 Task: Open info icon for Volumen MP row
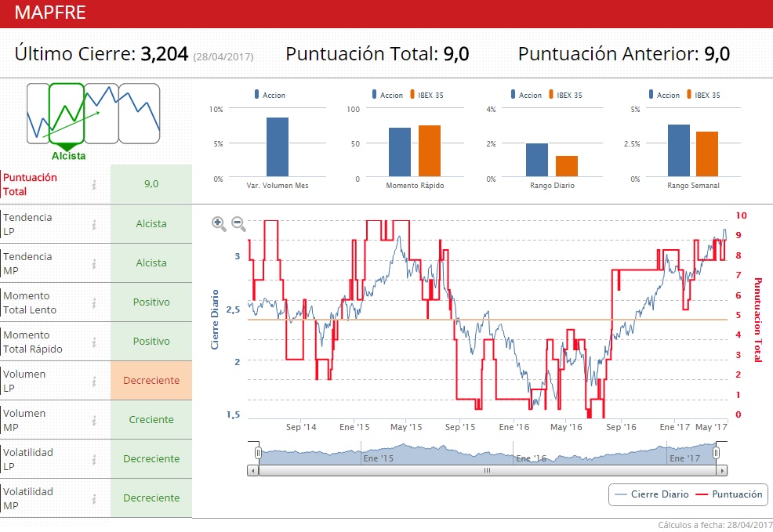point(93,421)
